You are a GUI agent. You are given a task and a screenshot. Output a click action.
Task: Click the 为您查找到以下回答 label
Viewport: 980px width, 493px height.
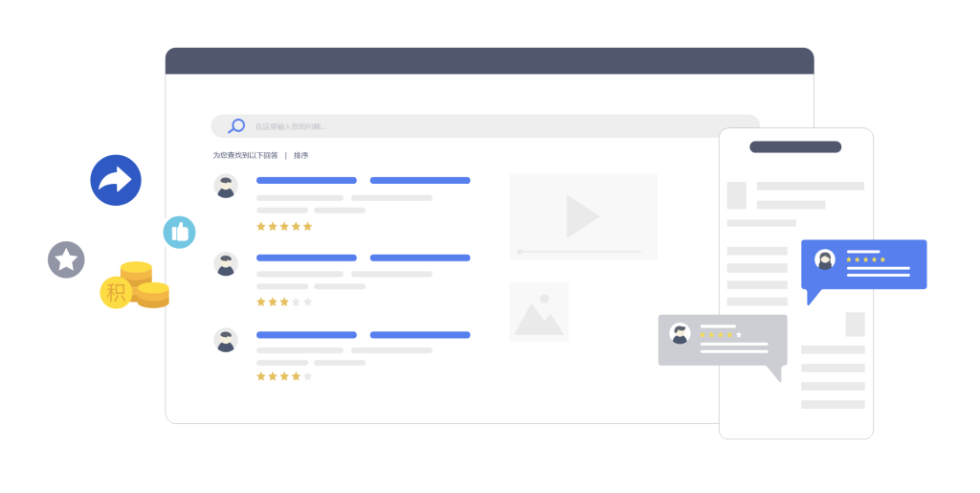(x=245, y=155)
